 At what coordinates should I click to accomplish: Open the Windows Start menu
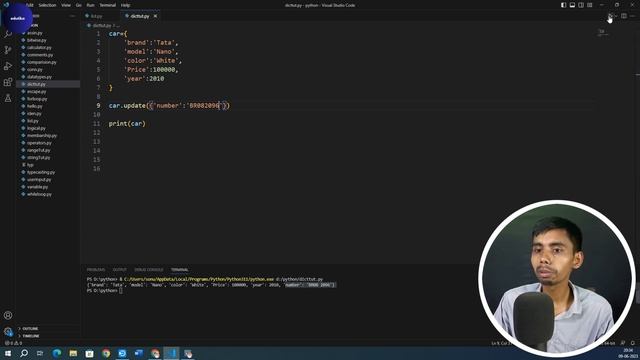coord(8,353)
